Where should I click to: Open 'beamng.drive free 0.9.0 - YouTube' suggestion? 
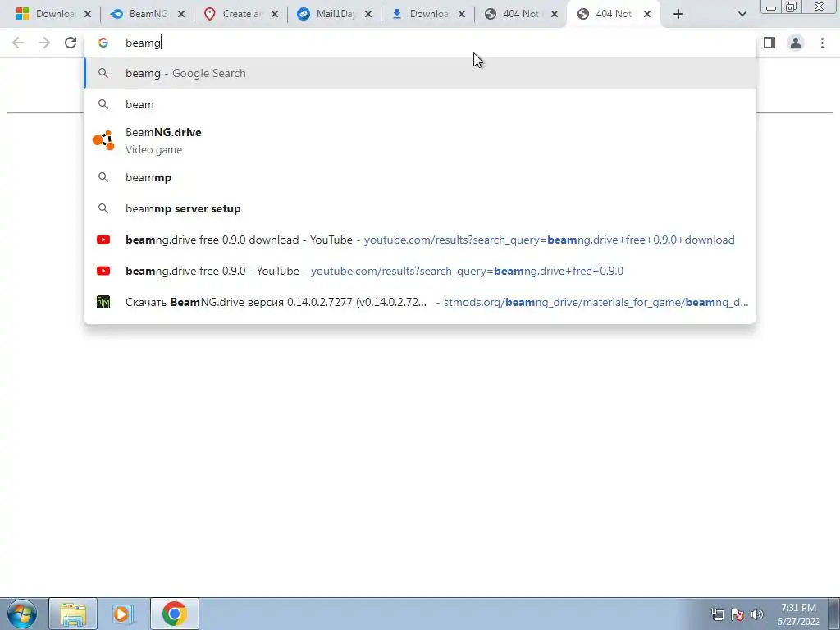coord(420,271)
